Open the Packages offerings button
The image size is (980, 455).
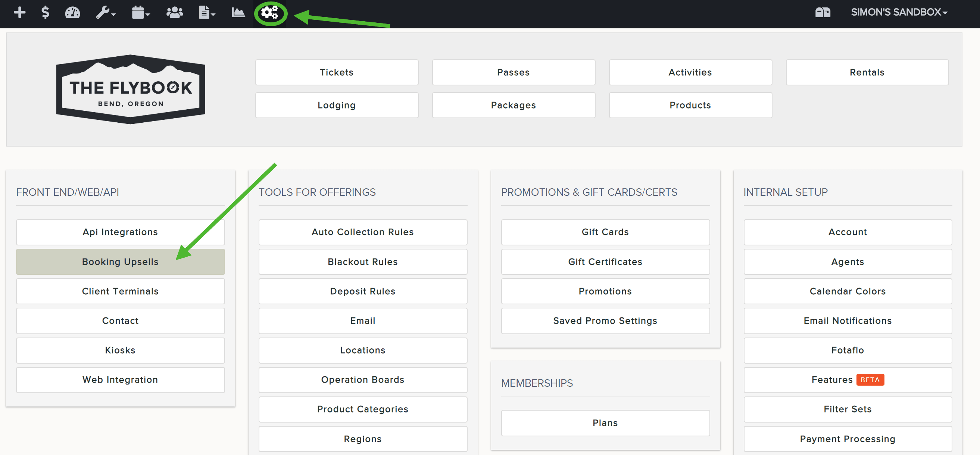pyautogui.click(x=514, y=105)
